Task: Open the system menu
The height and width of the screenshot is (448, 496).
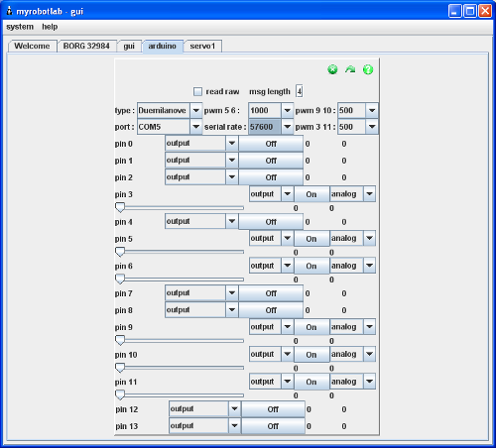Action: pyautogui.click(x=20, y=27)
